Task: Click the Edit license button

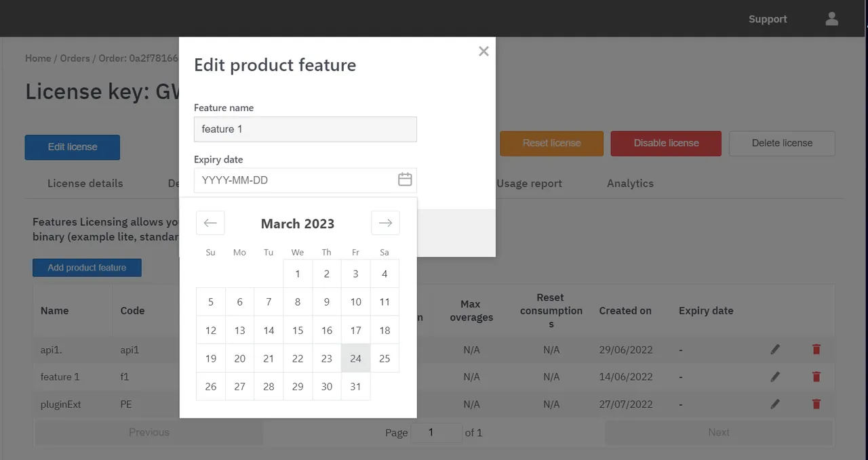Action: click(x=72, y=147)
